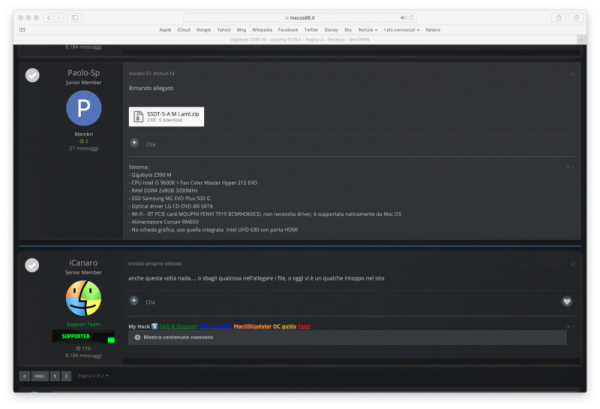
Task: Add a new tab with the plus button
Action: click(581, 39)
